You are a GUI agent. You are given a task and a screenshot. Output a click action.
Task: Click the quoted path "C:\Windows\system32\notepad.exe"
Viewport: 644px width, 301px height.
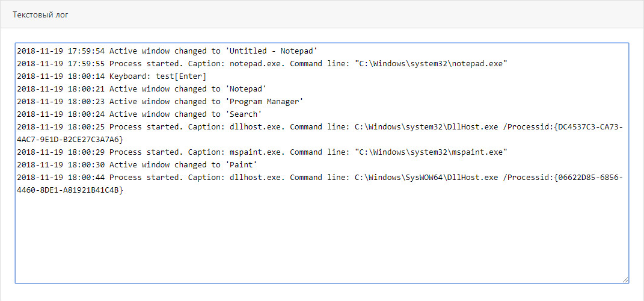coord(431,64)
